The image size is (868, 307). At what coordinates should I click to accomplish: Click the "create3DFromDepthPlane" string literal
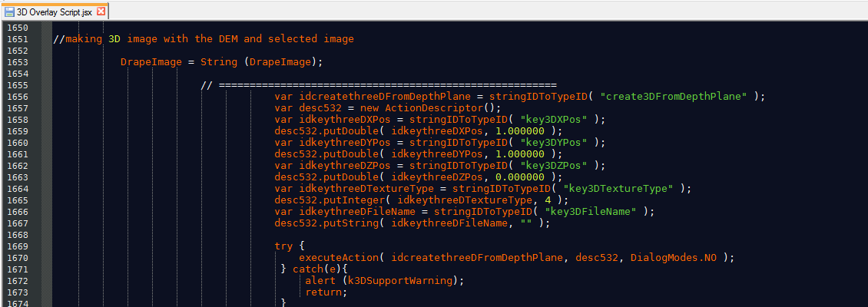click(674, 97)
